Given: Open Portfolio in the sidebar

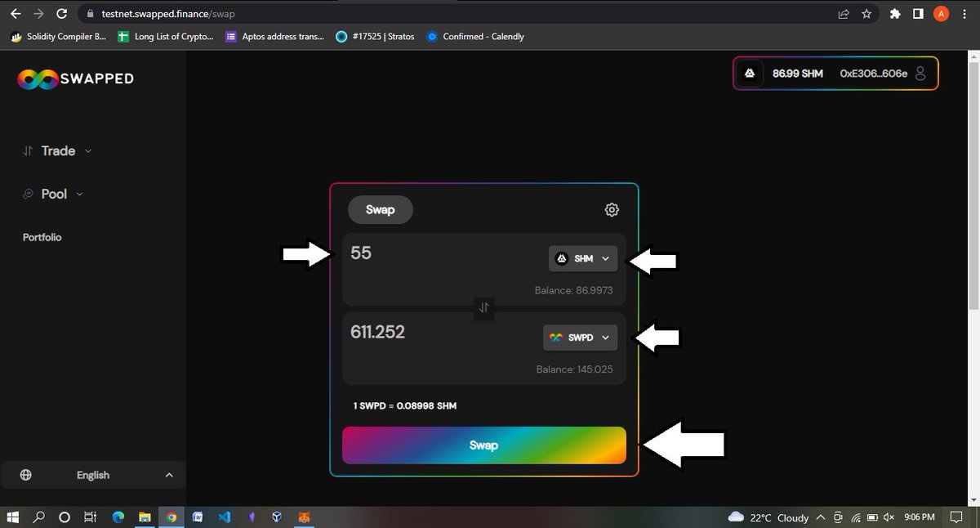Looking at the screenshot, I should pos(42,237).
